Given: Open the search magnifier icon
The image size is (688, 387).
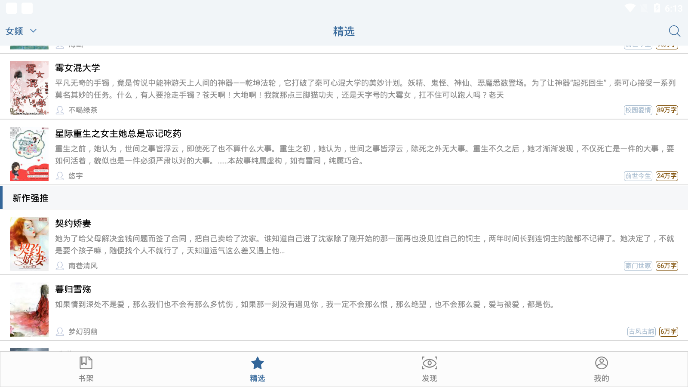Looking at the screenshot, I should click(x=674, y=31).
